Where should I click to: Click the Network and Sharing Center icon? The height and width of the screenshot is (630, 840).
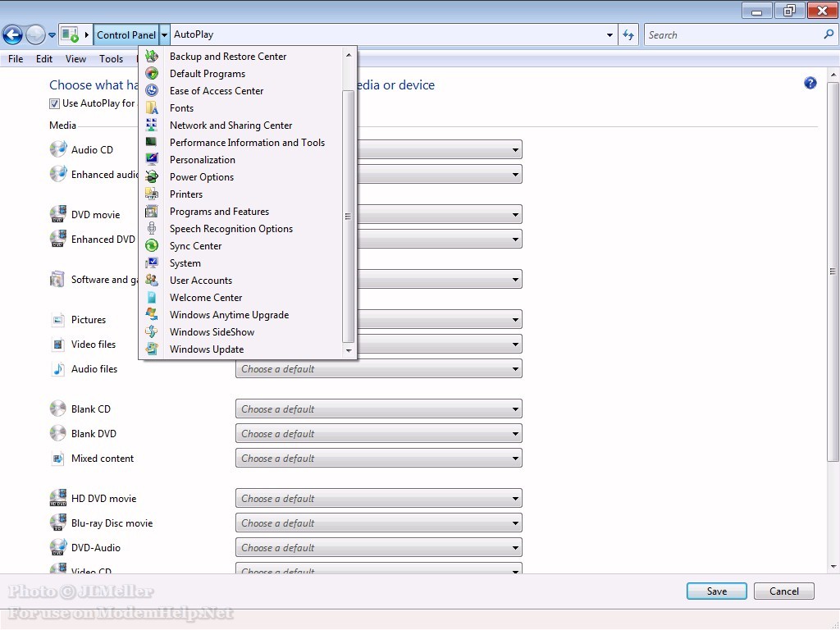click(x=152, y=125)
